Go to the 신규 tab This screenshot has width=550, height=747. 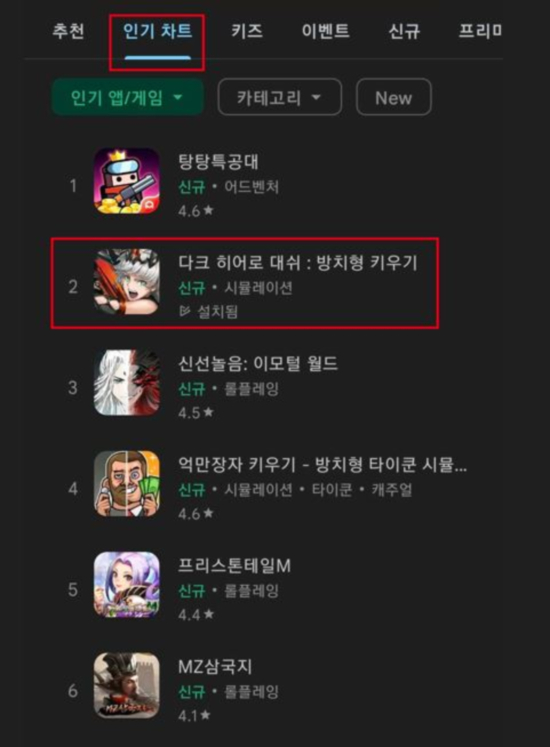tap(404, 31)
